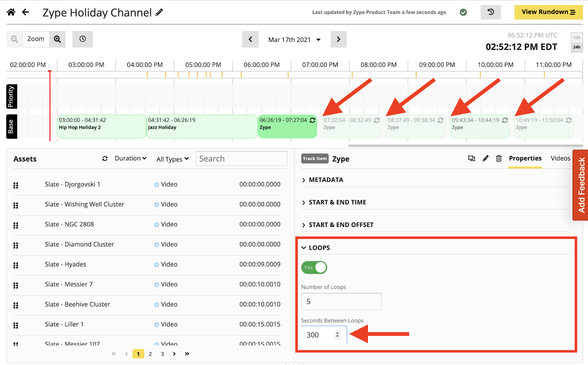Jump to last assets page

(x=187, y=354)
